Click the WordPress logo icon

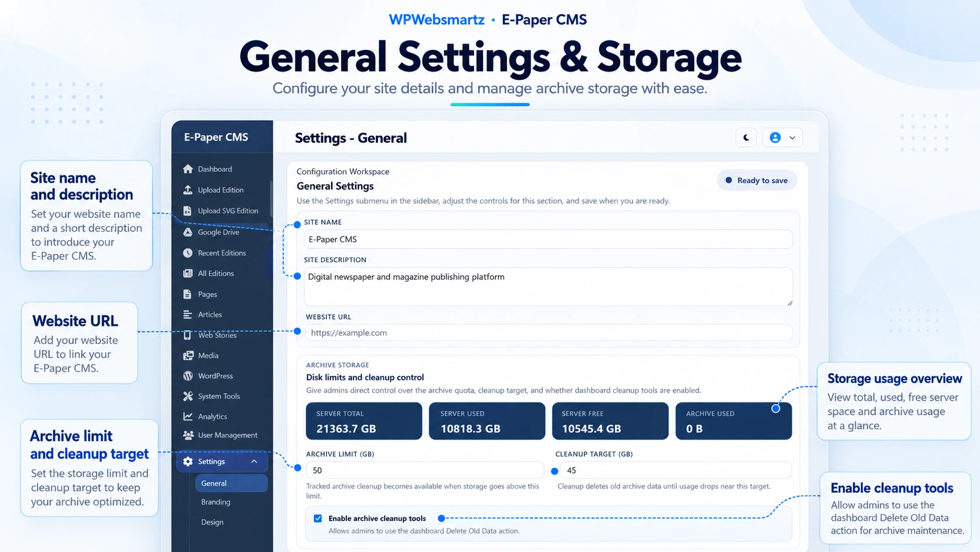click(188, 375)
